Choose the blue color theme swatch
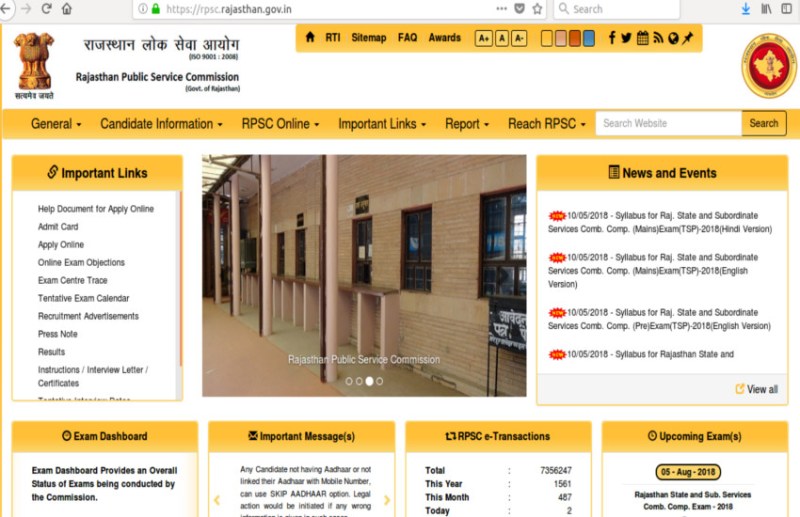This screenshot has width=800, height=517. (588, 38)
